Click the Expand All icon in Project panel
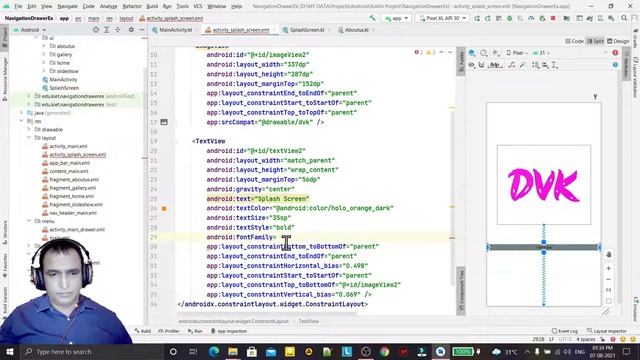 click(x=107, y=30)
